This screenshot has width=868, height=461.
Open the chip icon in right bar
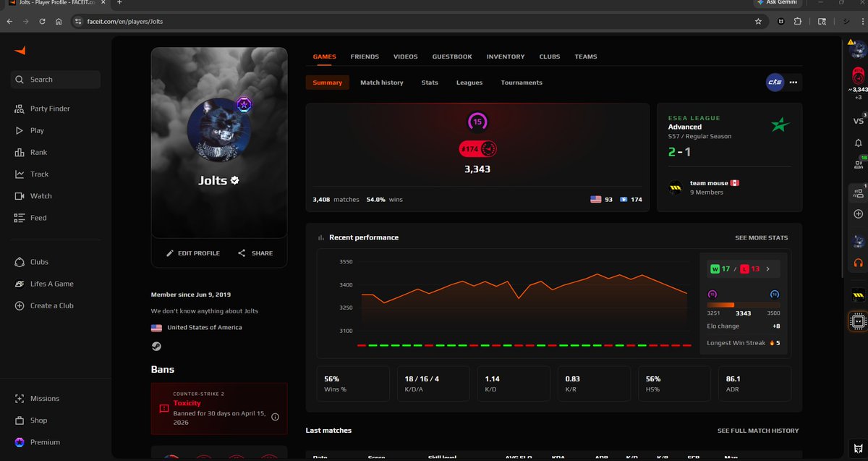click(858, 321)
